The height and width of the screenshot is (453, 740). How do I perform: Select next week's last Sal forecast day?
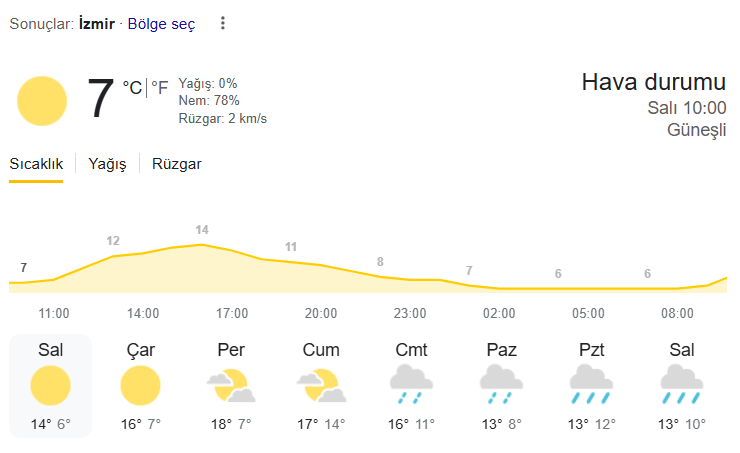[680, 385]
